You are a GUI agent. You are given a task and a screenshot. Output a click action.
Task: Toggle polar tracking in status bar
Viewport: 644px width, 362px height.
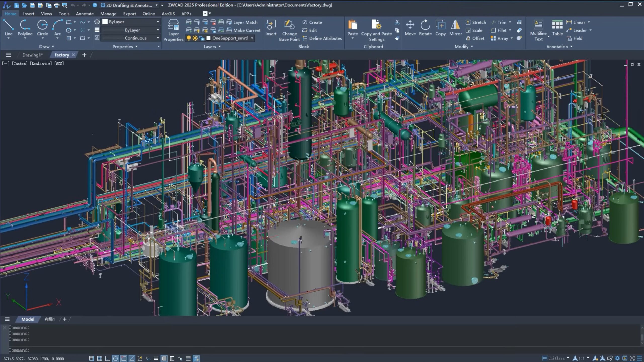[x=115, y=358]
